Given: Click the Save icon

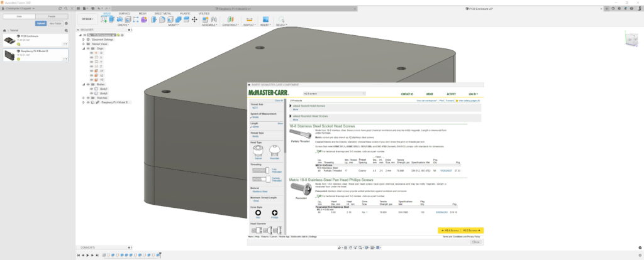Looking at the screenshot, I should tap(92, 8).
